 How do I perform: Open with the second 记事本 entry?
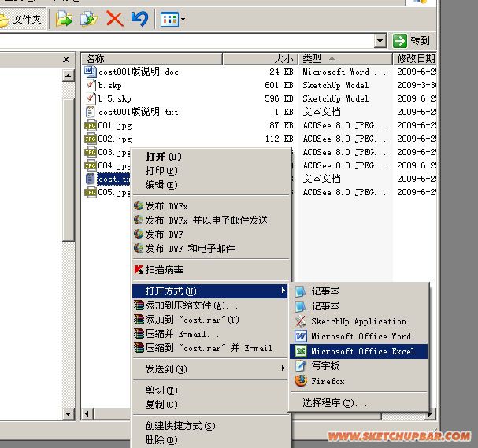359,306
